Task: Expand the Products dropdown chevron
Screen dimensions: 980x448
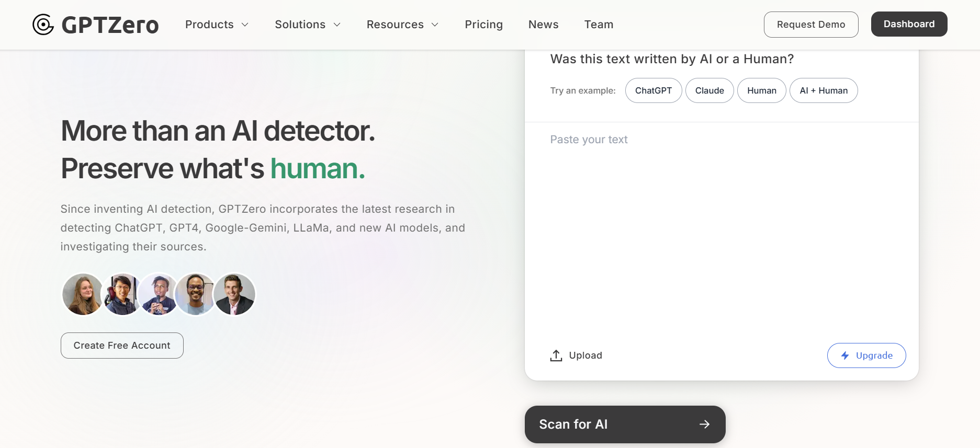Action: (x=245, y=25)
